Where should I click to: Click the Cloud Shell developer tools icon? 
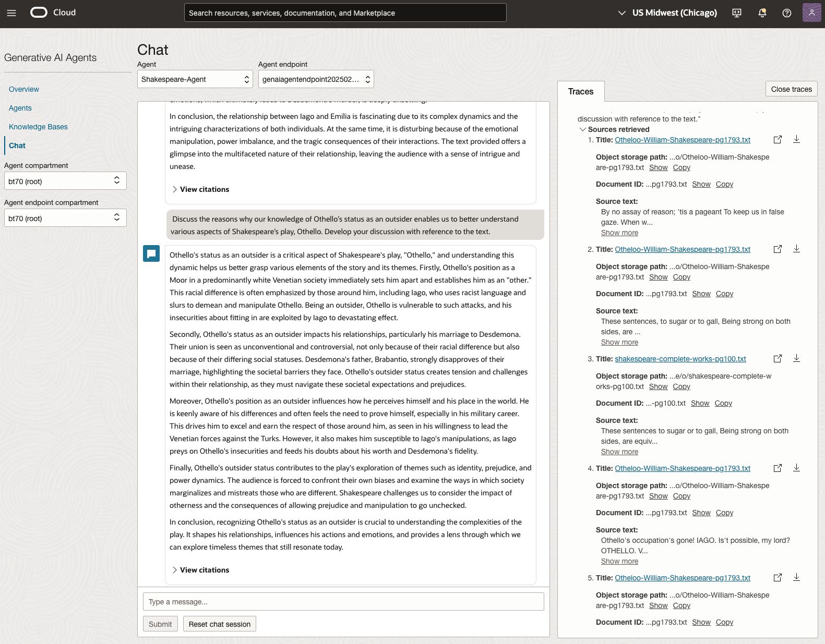[737, 13]
